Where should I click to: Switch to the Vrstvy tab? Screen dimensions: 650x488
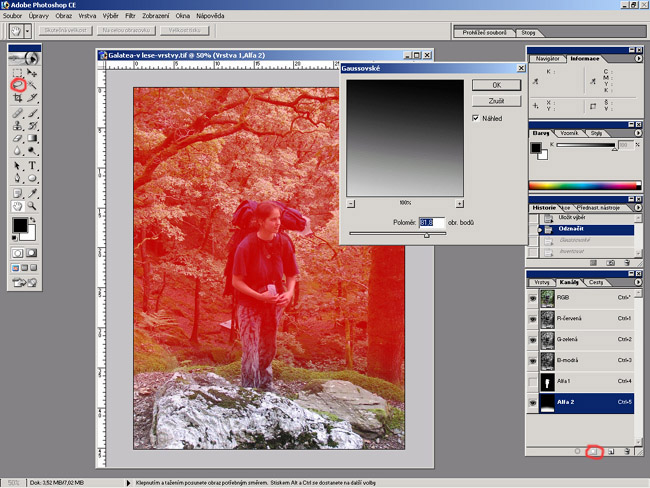coord(541,283)
